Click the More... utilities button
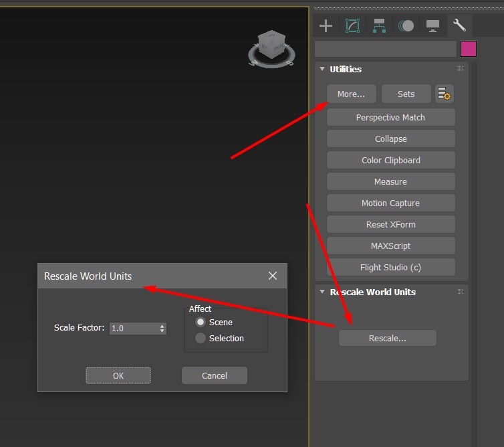Viewport: 504px width, 447px height. coord(352,94)
